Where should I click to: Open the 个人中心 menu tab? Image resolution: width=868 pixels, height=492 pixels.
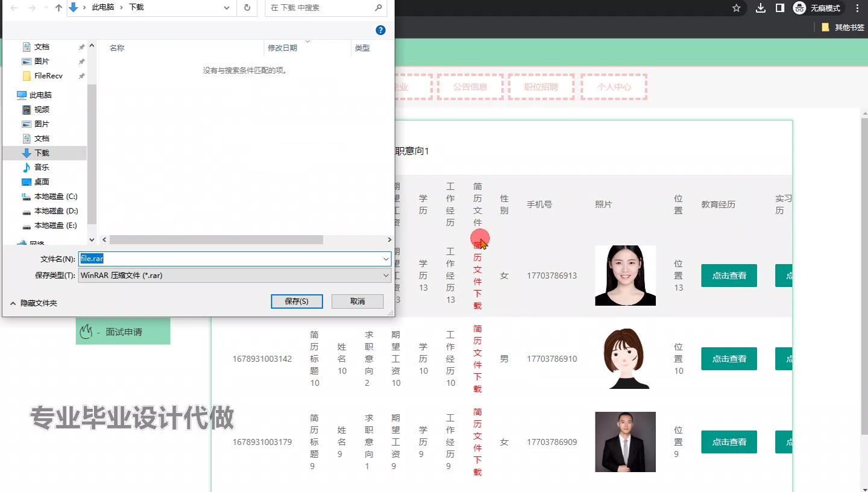pyautogui.click(x=614, y=87)
